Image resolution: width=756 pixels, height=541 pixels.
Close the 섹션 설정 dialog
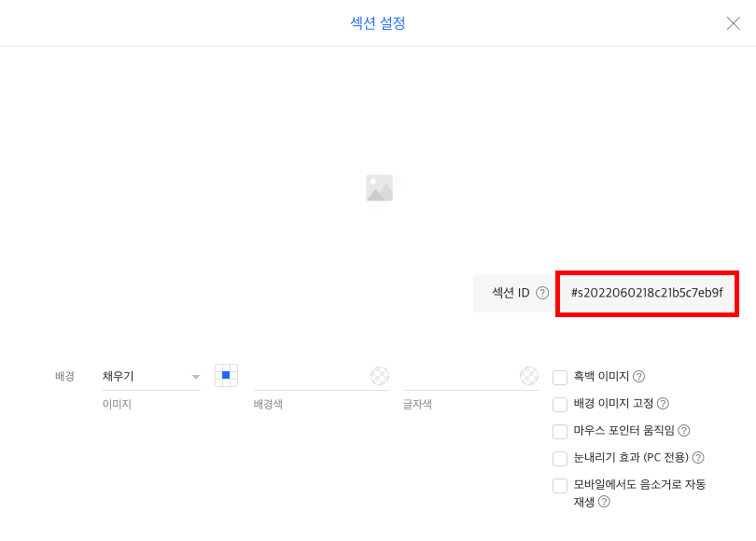click(x=734, y=23)
